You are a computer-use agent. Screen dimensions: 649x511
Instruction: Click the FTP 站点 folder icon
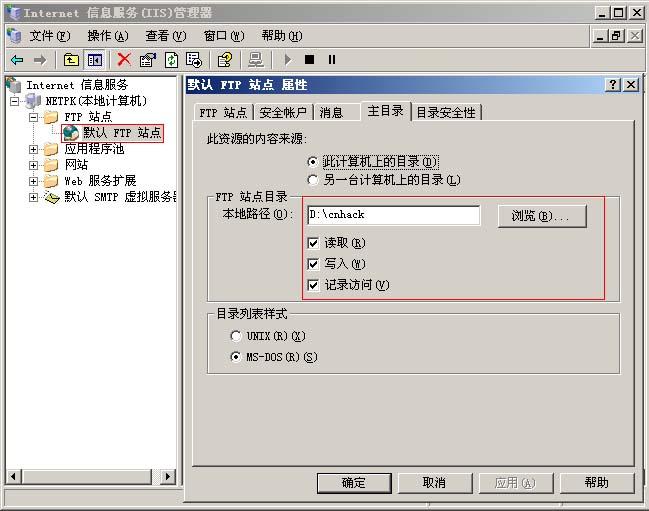(x=51, y=117)
